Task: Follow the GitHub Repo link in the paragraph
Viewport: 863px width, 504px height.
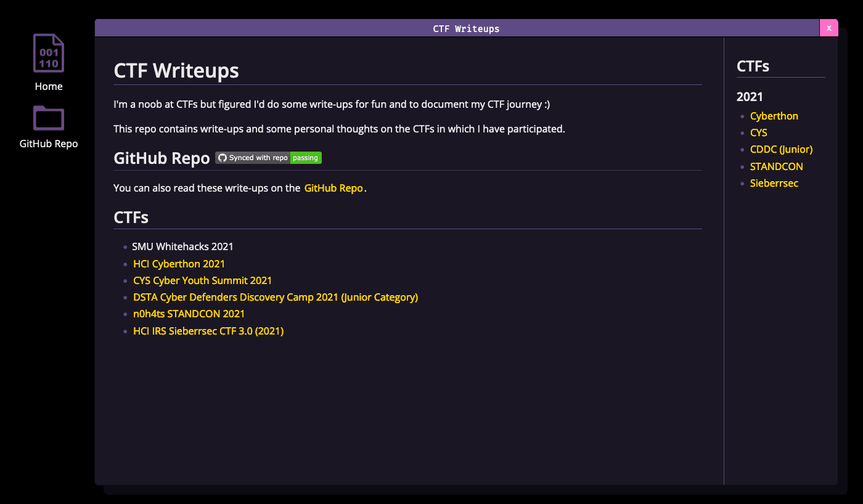Action: tap(333, 188)
